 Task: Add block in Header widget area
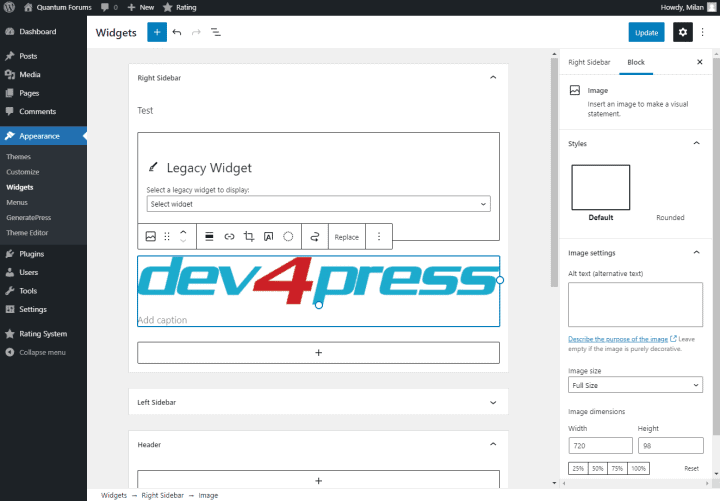[x=318, y=480]
